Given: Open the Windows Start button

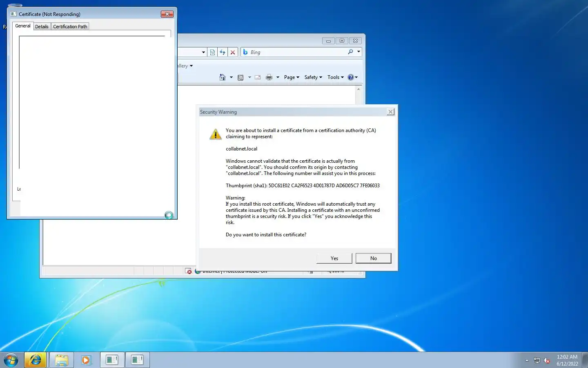Looking at the screenshot, I should coord(11,360).
